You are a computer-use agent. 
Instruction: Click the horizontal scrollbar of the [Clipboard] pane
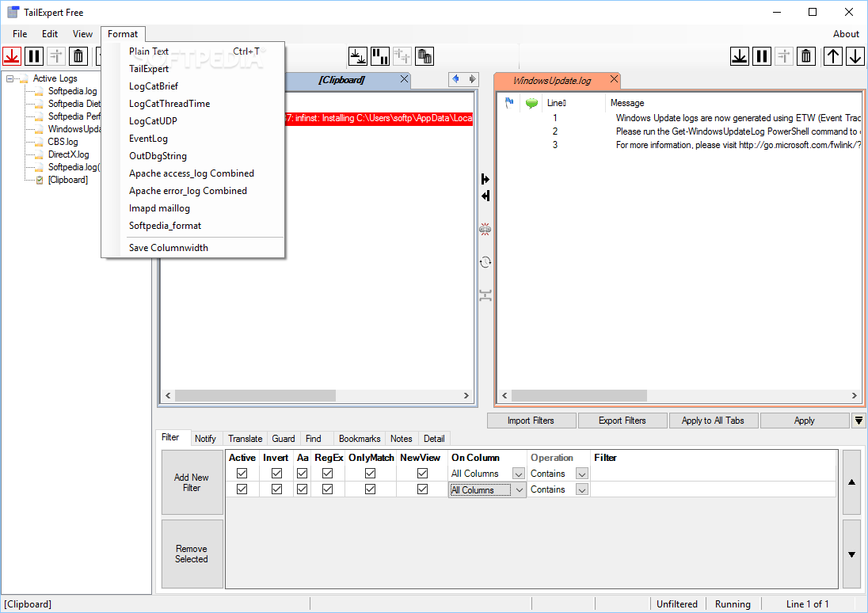coord(317,395)
